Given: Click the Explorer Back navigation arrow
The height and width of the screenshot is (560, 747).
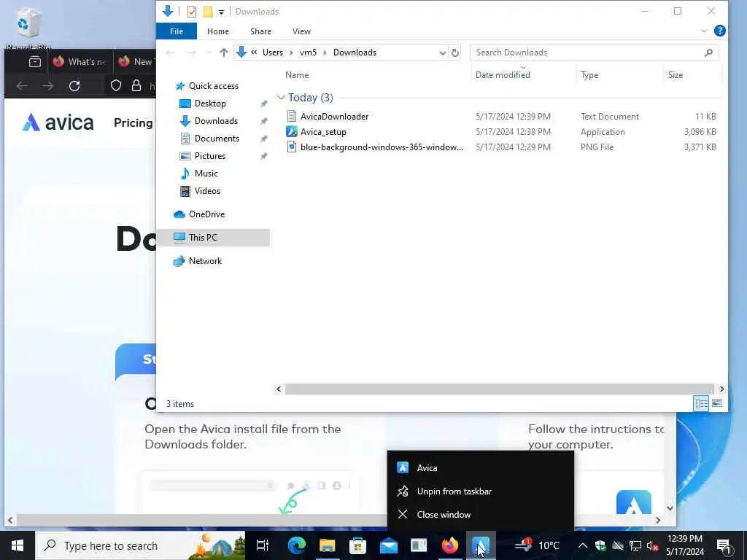Looking at the screenshot, I should tap(171, 52).
